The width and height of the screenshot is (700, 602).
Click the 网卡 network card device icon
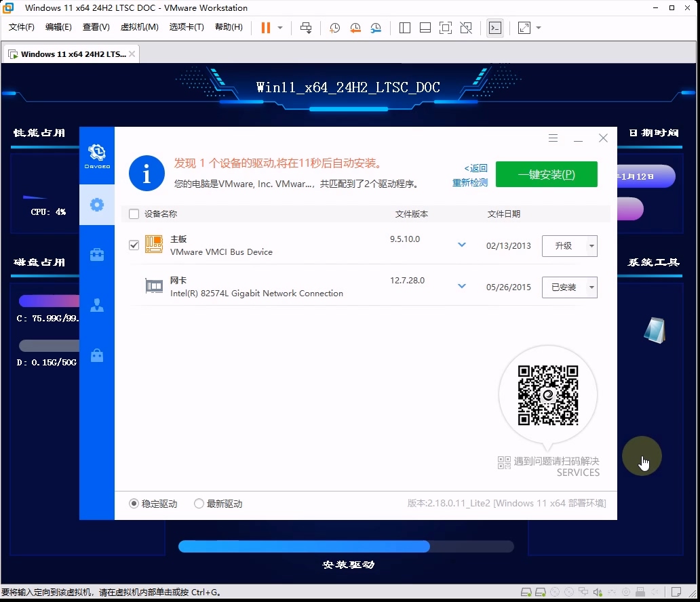(154, 286)
